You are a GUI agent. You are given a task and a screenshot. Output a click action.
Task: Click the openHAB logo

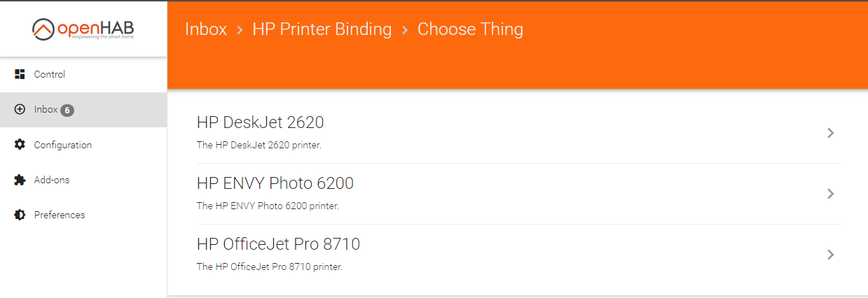83,29
